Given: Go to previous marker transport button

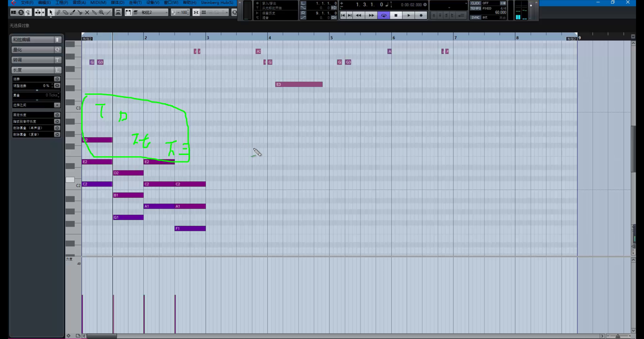Looking at the screenshot, I should [343, 15].
